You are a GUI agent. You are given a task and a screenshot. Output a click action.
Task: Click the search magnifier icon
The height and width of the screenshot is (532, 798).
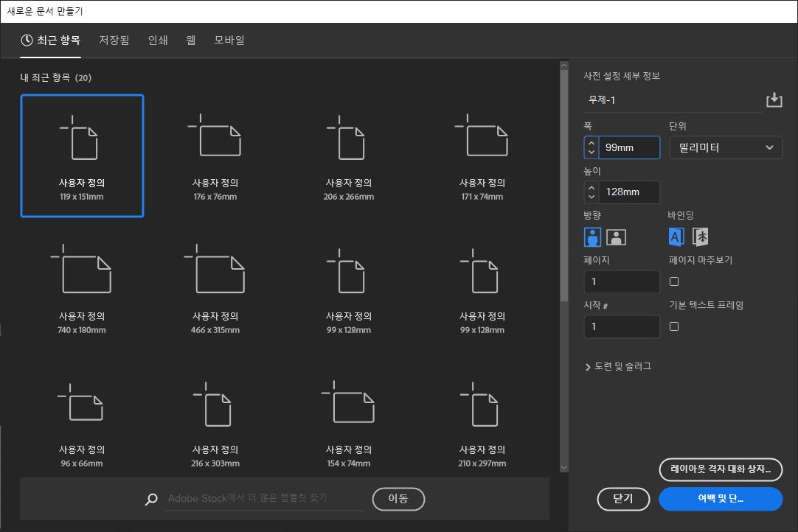coord(151,499)
